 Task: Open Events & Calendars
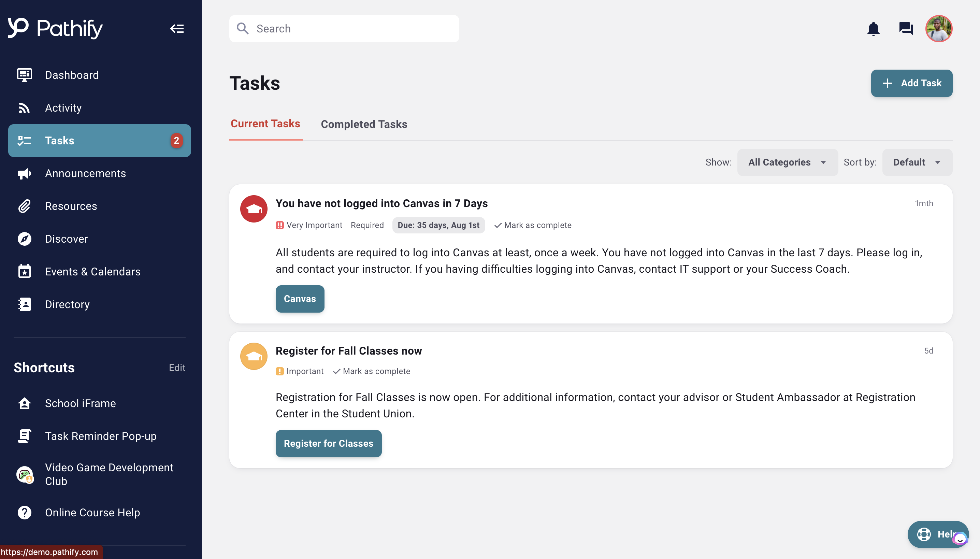coord(92,271)
